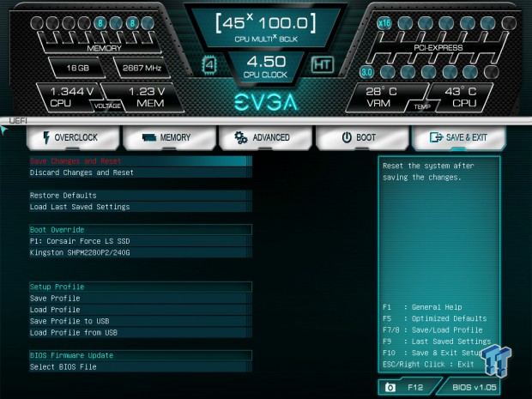Click the memory module icon

(x=149, y=137)
